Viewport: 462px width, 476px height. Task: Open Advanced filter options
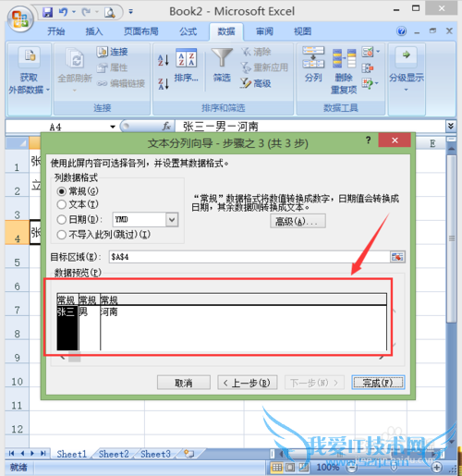(256, 83)
